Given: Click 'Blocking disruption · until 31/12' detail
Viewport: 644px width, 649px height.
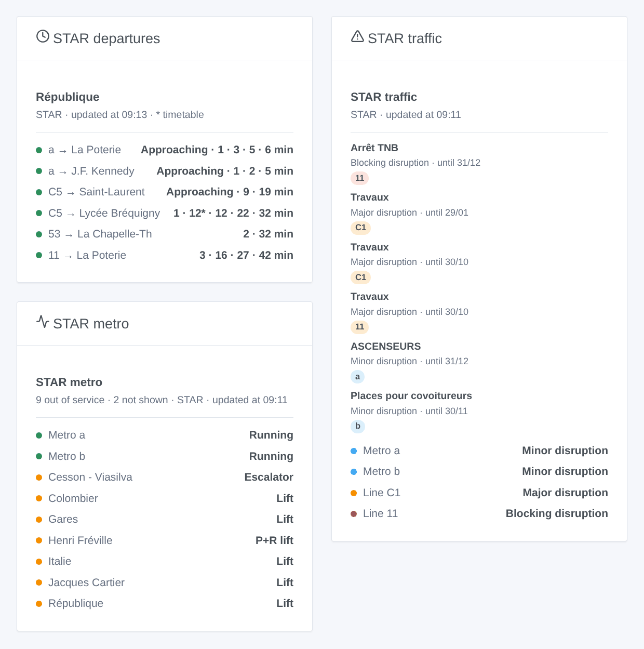Looking at the screenshot, I should point(415,163).
